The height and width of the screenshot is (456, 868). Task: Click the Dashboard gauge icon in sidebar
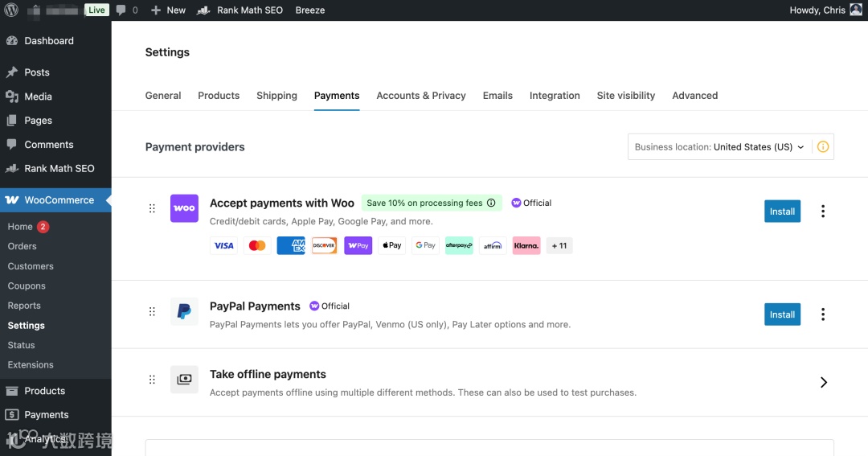coord(11,40)
